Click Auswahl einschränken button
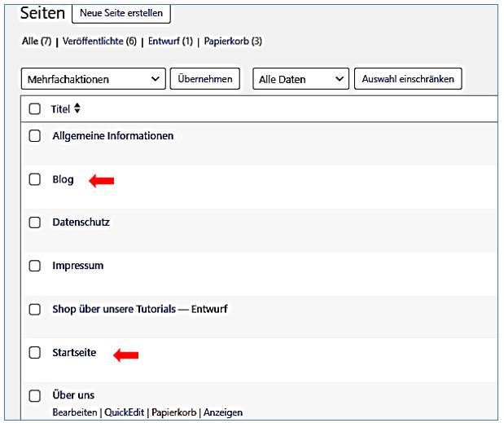The image size is (504, 423). coord(408,79)
